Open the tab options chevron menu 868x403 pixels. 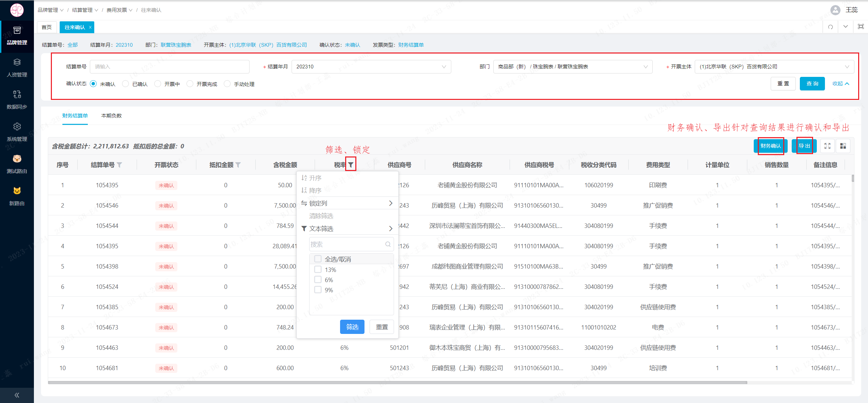tap(846, 27)
